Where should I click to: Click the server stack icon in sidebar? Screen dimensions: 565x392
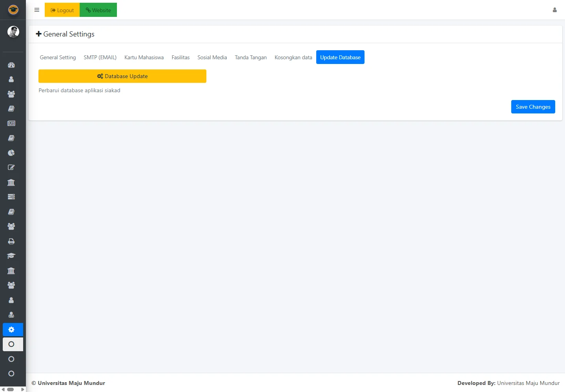click(11, 197)
